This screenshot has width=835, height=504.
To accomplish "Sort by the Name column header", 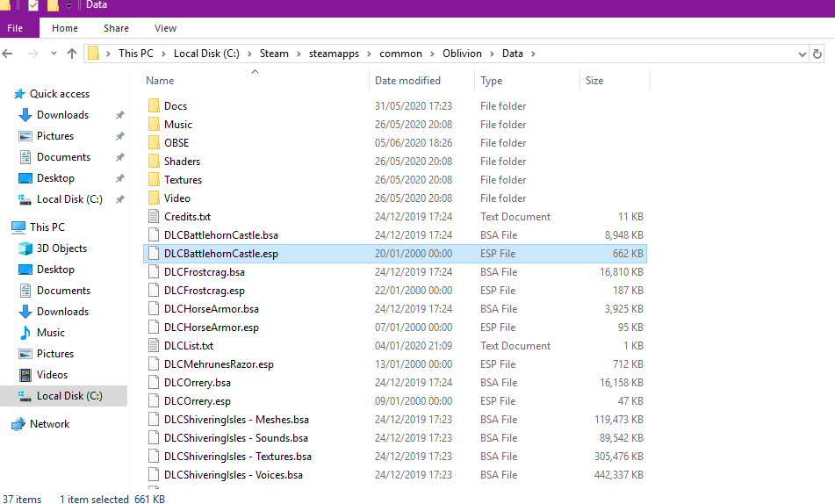I will pos(160,81).
